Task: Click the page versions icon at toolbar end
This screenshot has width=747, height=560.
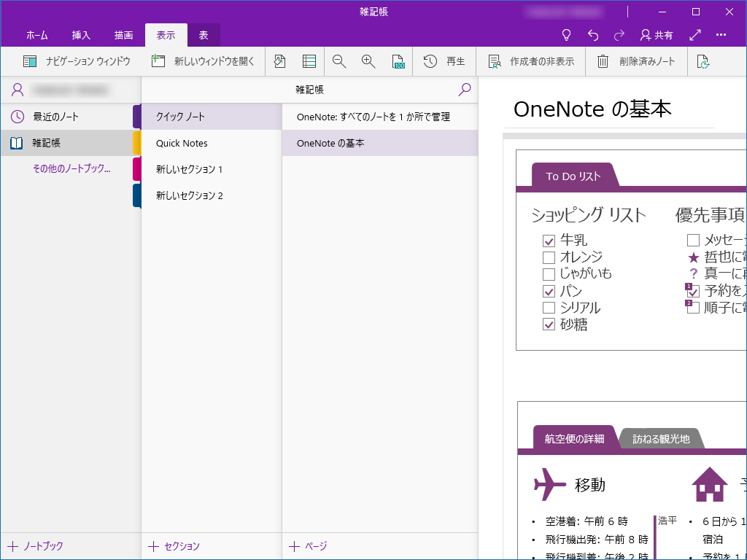Action: 703,61
